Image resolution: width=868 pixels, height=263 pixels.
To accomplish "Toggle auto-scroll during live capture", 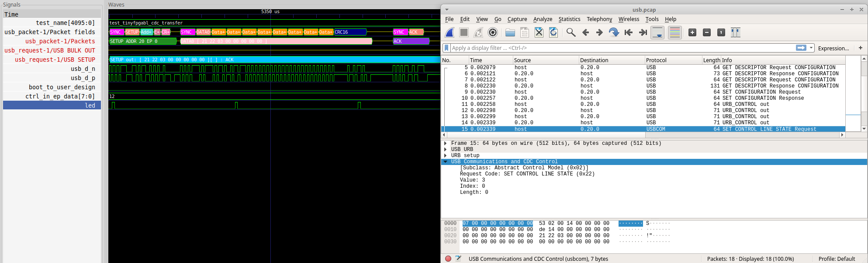I will pos(657,32).
